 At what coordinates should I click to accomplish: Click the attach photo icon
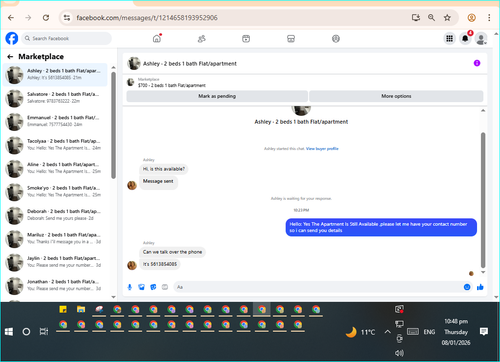tap(141, 287)
